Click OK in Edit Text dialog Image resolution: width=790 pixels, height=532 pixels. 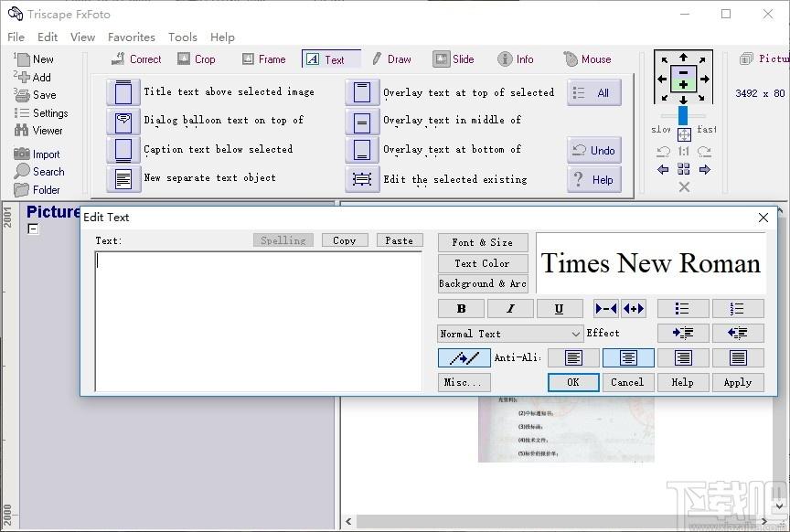(573, 382)
